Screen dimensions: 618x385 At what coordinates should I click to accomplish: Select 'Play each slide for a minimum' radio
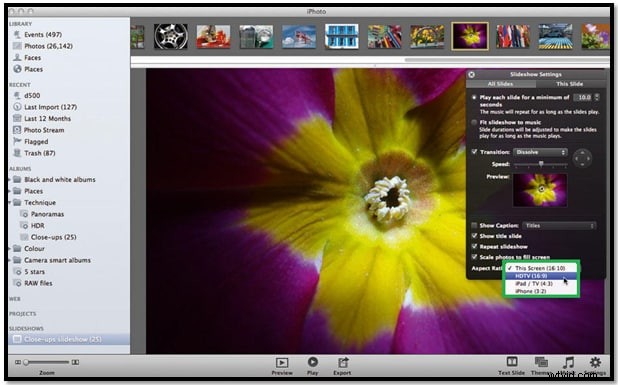click(x=474, y=97)
